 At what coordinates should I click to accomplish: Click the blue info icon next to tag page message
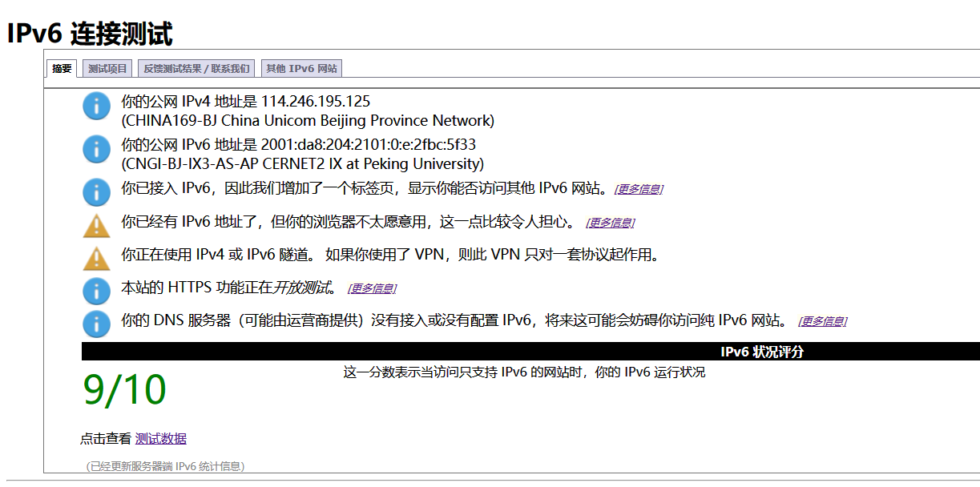(x=95, y=192)
